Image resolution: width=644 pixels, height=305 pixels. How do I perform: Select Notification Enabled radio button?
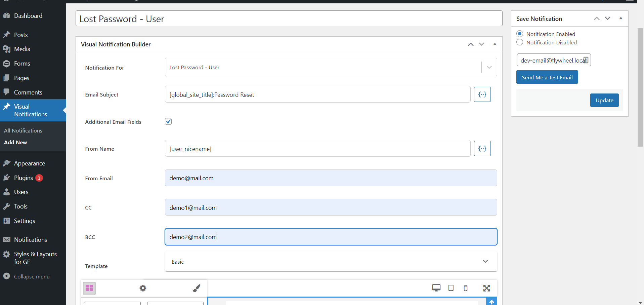[520, 34]
